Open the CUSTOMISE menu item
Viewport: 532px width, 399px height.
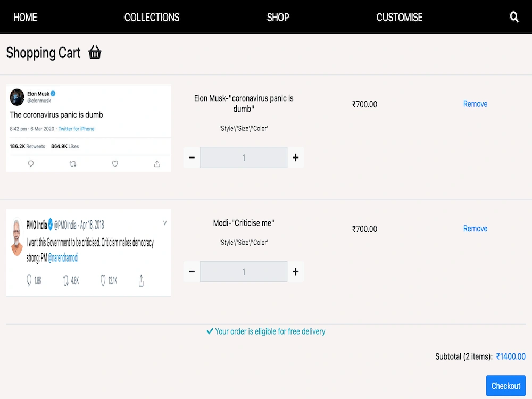click(400, 18)
